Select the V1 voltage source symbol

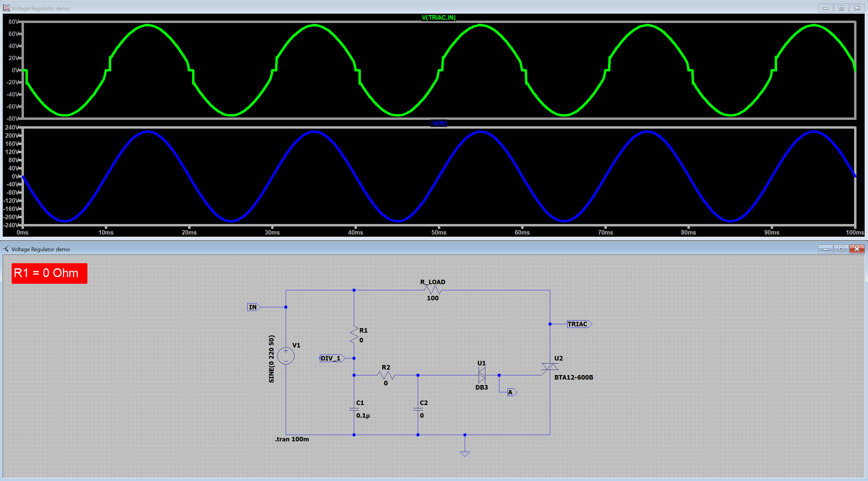(x=286, y=356)
